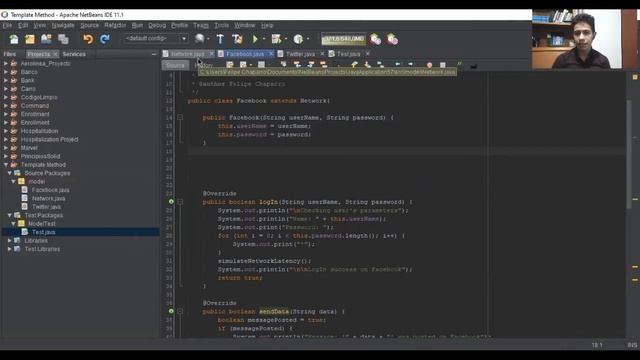Viewport: 640px width, 360px height.
Task: Open the Window menu
Action: (x=244, y=25)
